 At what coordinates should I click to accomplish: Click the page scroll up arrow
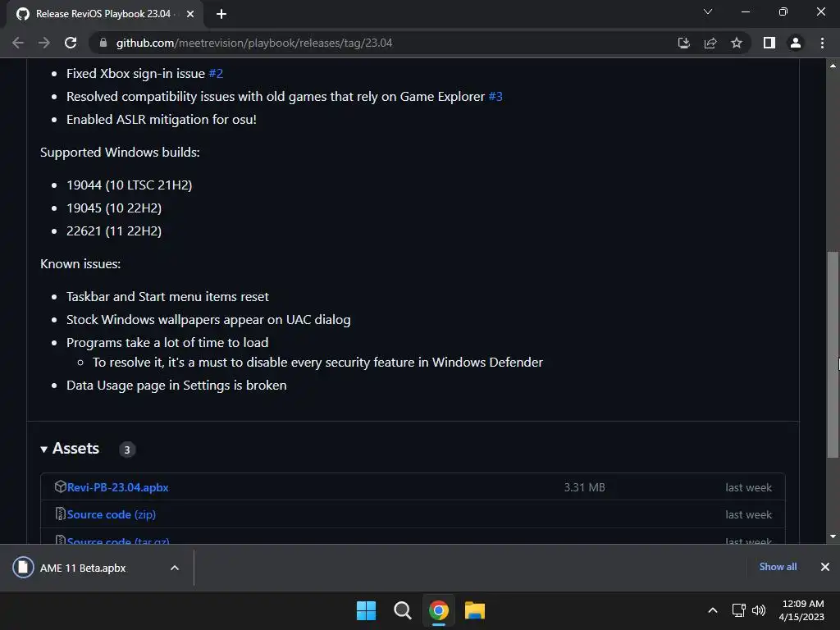coord(833,66)
